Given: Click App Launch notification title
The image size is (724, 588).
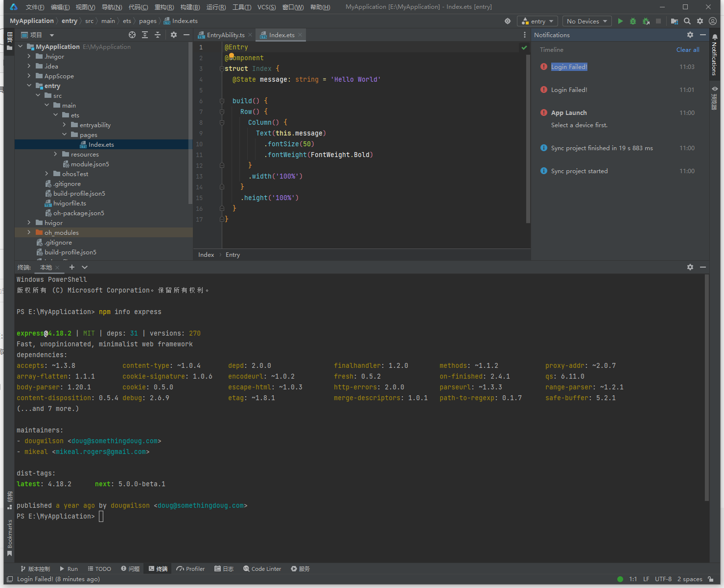Looking at the screenshot, I should pos(569,113).
